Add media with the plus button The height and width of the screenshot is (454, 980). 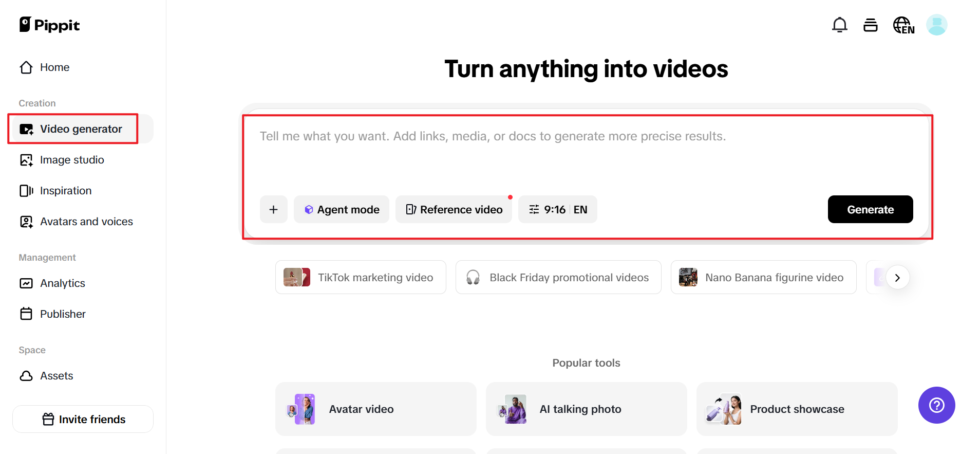coord(273,209)
